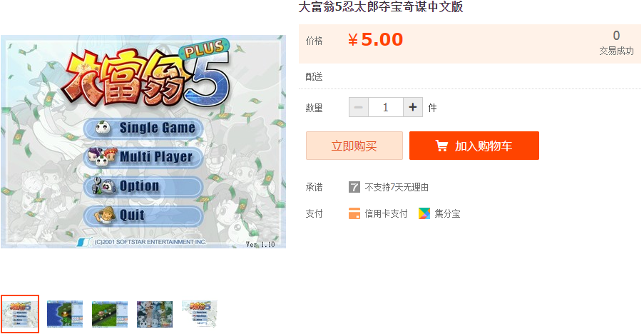Click 集分宝 payment option text

point(447,213)
